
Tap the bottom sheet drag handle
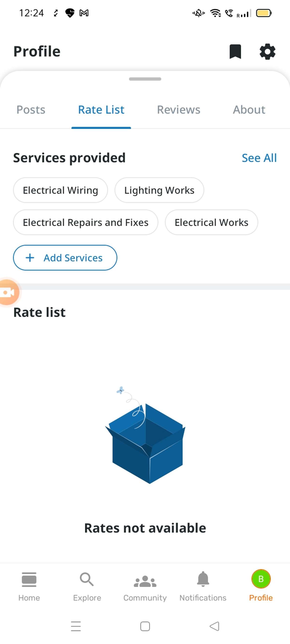[145, 79]
